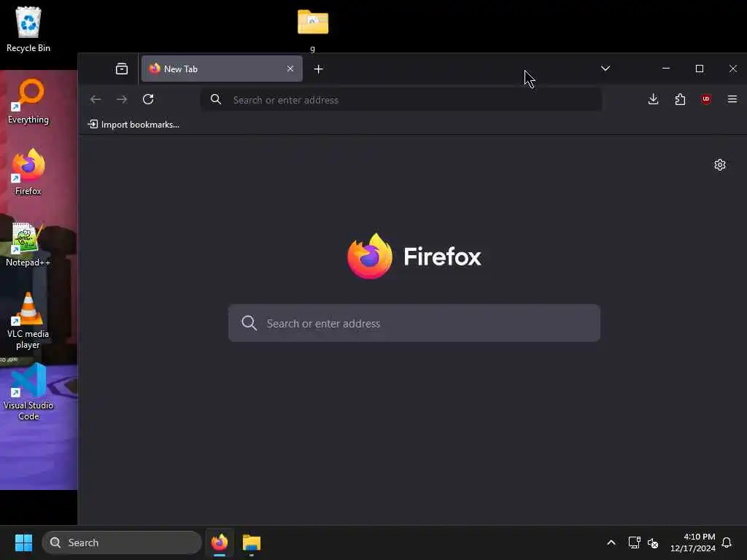The width and height of the screenshot is (747, 560).
Task: Focus the toolbar address bar field
Action: pyautogui.click(x=401, y=99)
